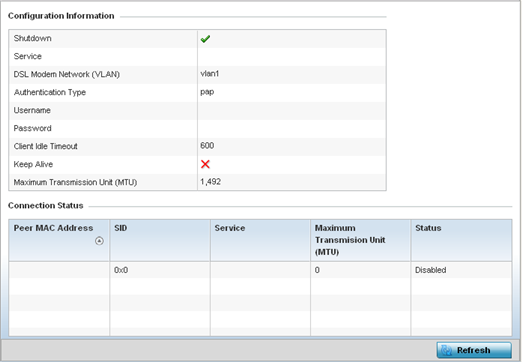Click the red Keep Alive X icon

point(205,164)
